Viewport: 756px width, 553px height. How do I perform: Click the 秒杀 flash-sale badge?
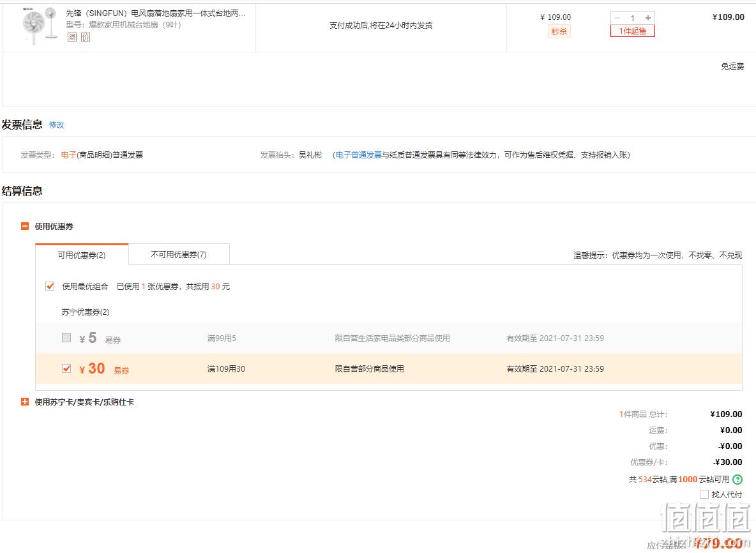[559, 32]
